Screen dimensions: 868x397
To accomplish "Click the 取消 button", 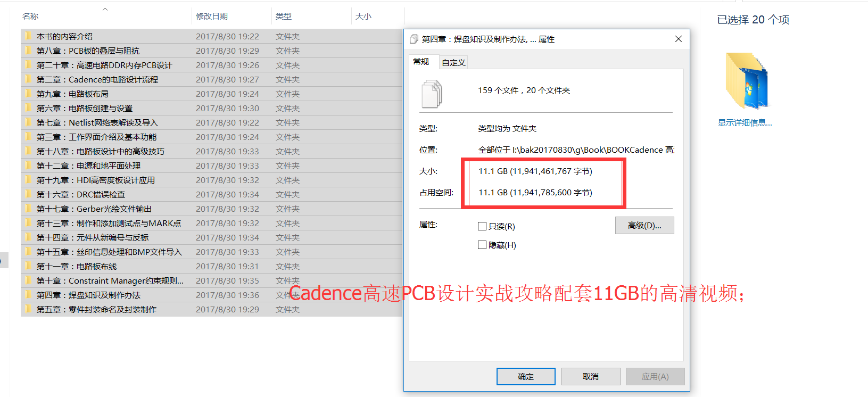I will point(591,376).
